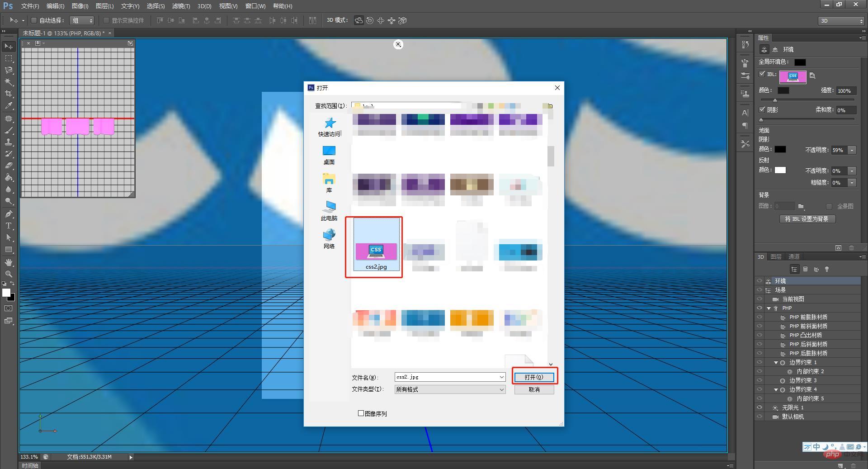Click 将 IBL 设置为背景 button

807,219
